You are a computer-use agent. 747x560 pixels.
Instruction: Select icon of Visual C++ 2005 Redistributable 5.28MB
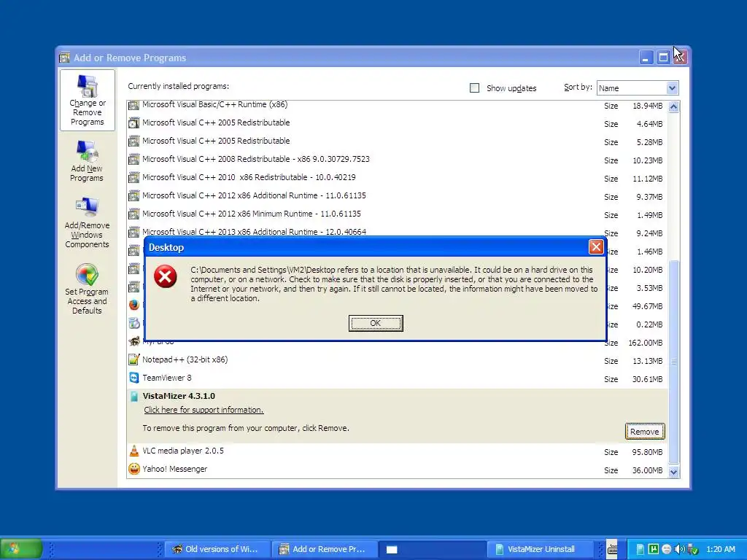click(x=134, y=141)
